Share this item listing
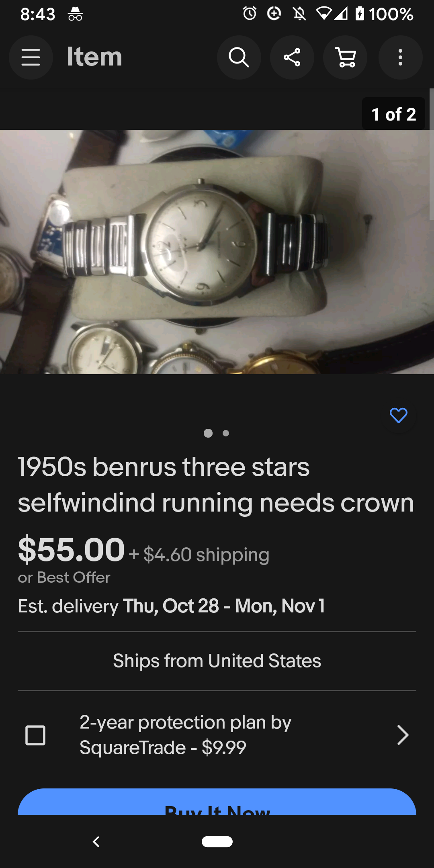This screenshot has height=868, width=434. click(x=292, y=57)
